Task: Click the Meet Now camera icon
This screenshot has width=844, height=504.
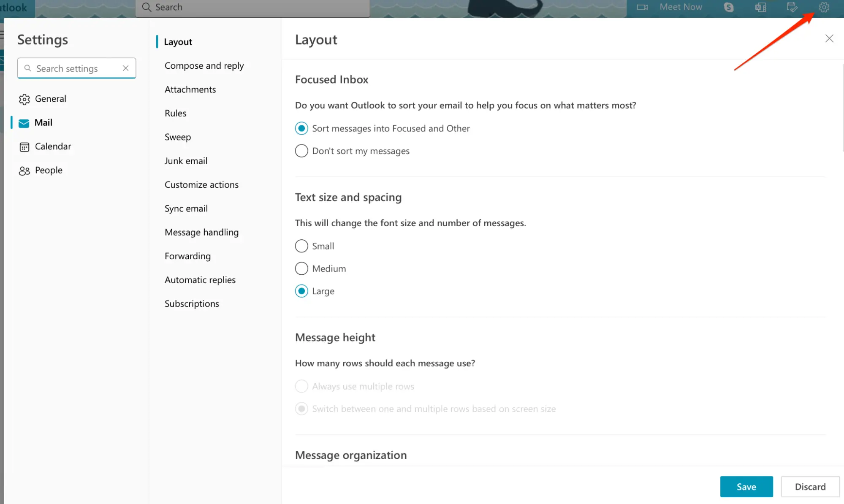Action: tap(642, 7)
